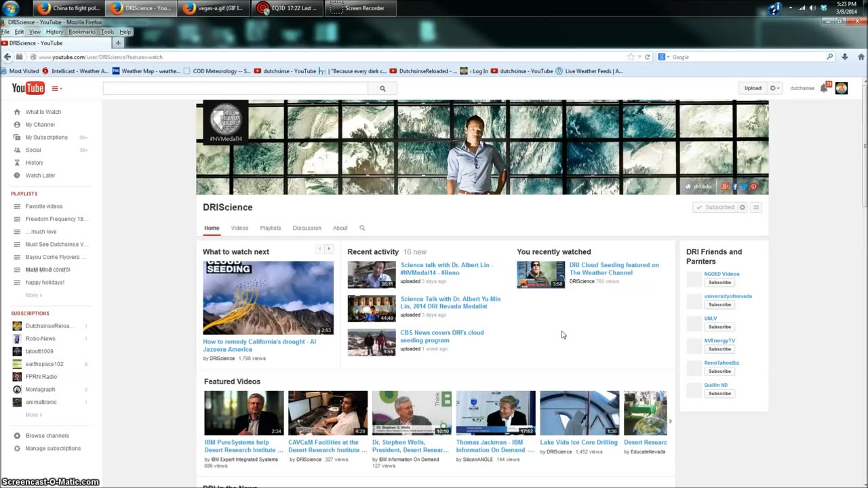
Task: Open the Intellicast bookmark
Action: (75, 71)
